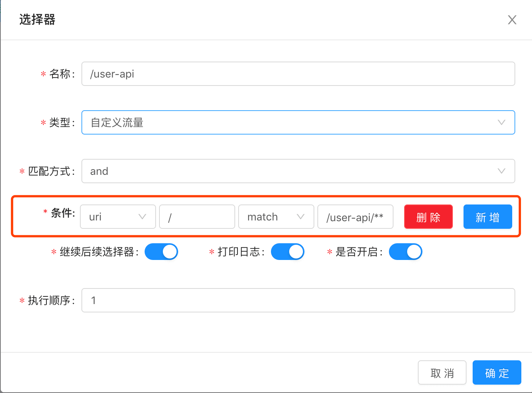Image resolution: width=532 pixels, height=393 pixels.
Task: Click the input showing /user-api/**
Action: pos(355,217)
